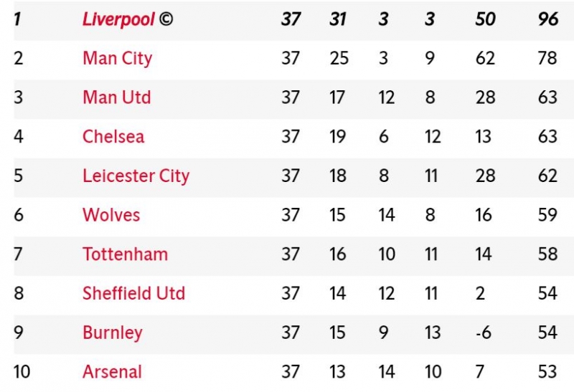Select position number 10 in table

coord(22,371)
